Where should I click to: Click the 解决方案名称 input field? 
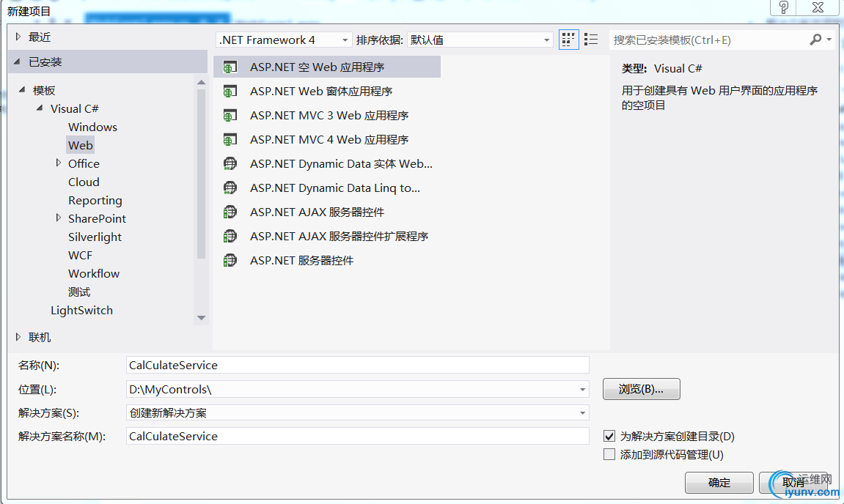click(x=358, y=436)
